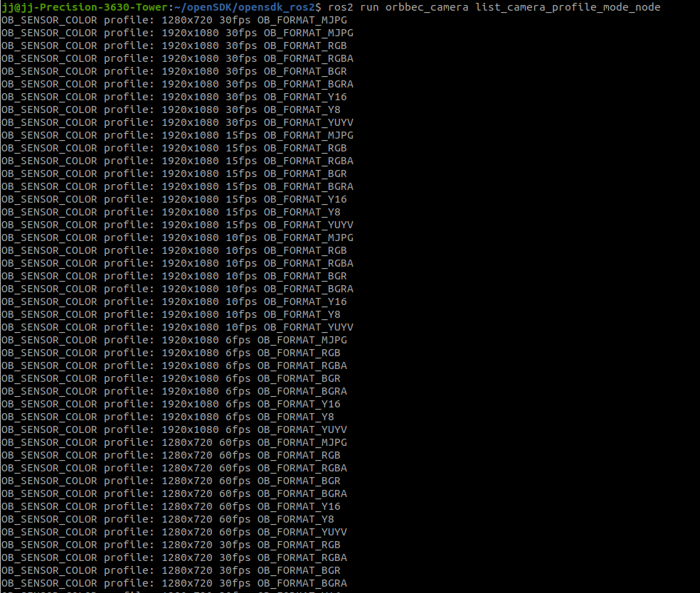Click the 1920x1080 10fps OB_FORMAT_RGB line
Viewport: 700px width, 593px height.
point(177,250)
